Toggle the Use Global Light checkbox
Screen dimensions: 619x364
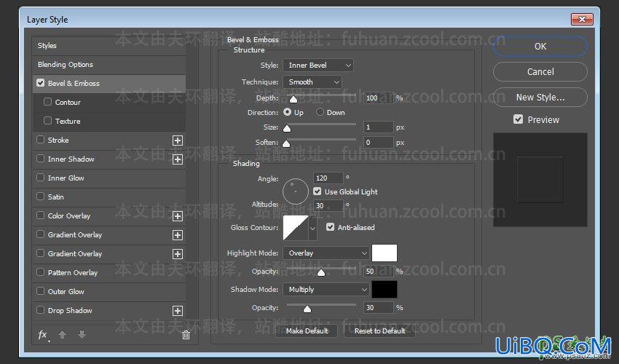(317, 191)
